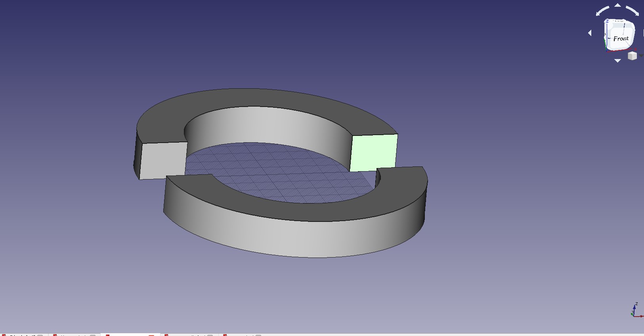
Task: Close the active third document tab
Action: coord(151,335)
